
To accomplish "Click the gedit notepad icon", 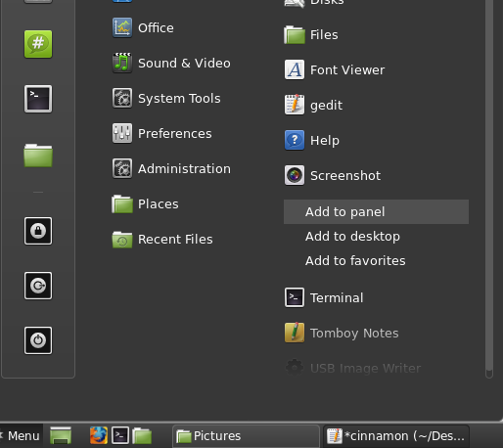I will click(x=295, y=105).
